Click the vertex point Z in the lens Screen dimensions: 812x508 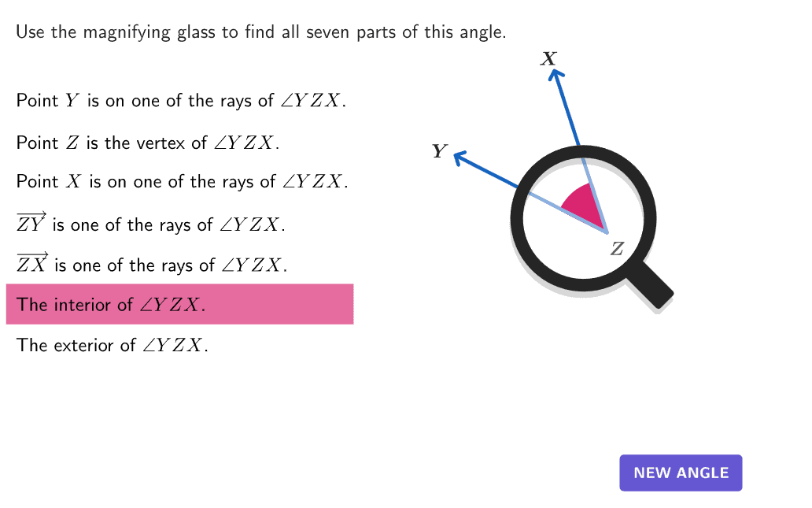607,232
